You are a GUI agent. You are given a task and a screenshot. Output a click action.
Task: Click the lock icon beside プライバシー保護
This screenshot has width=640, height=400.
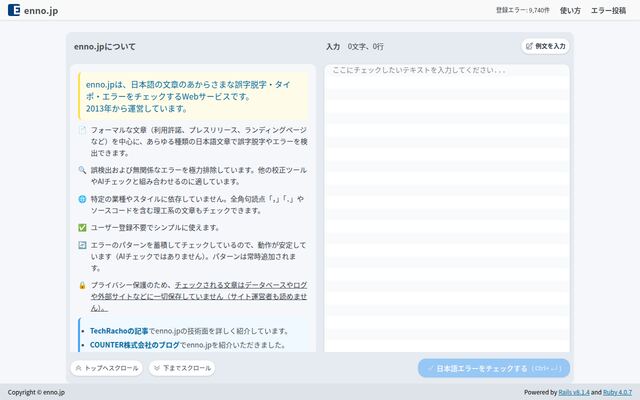tap(82, 285)
